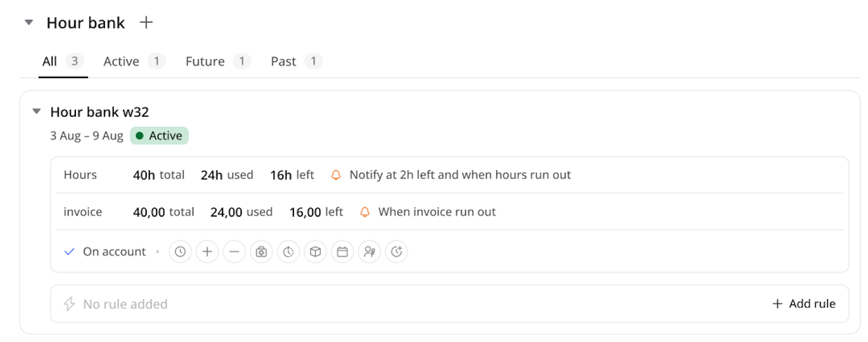Click the green Active status badge
Image resolution: width=868 pixels, height=342 pixels.
tap(159, 136)
